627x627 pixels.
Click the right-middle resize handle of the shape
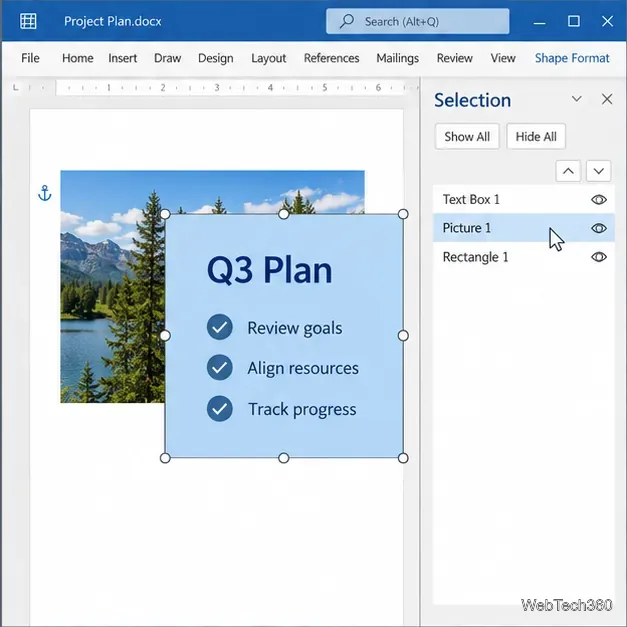pos(403,335)
